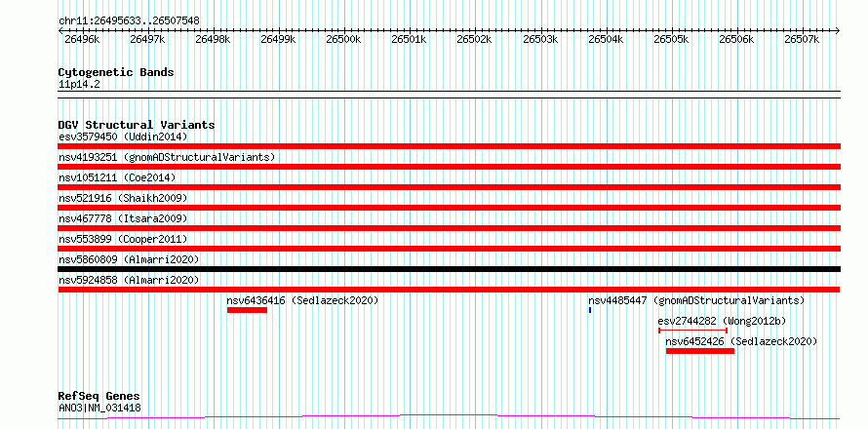Click the 11p14.2 cytogenetic band line
Image resolution: width=868 pixels, height=429 pixels.
coord(449,95)
